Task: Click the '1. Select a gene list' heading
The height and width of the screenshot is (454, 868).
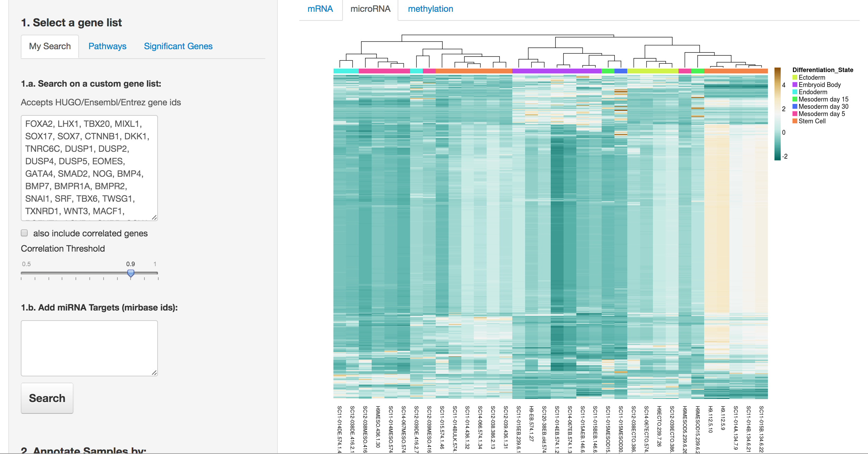Action: click(x=71, y=23)
